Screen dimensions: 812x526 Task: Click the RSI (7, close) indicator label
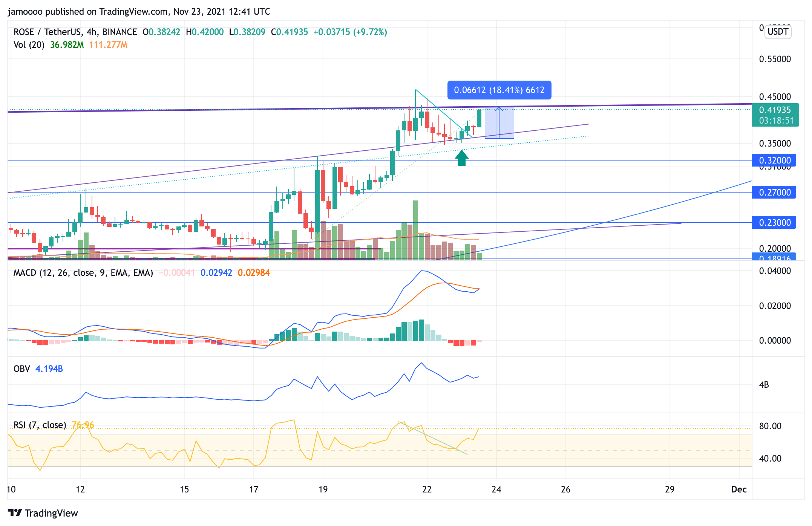pyautogui.click(x=40, y=425)
